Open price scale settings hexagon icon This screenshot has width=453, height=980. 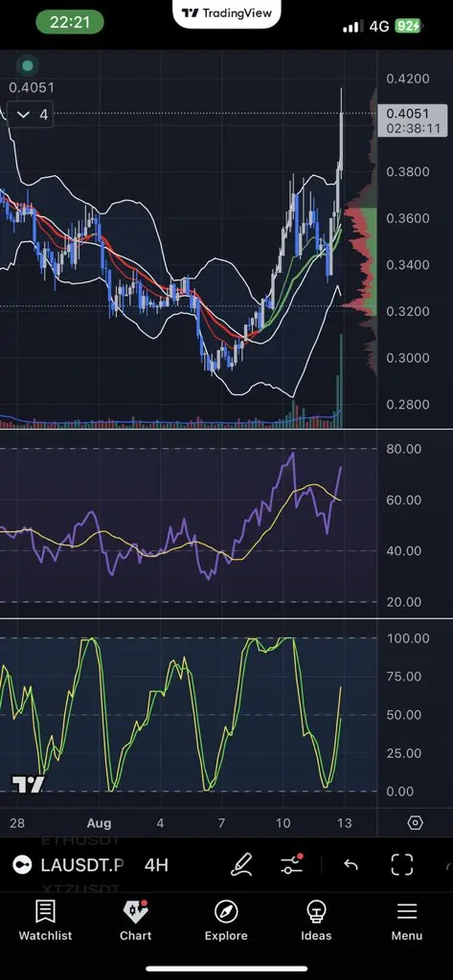415,822
